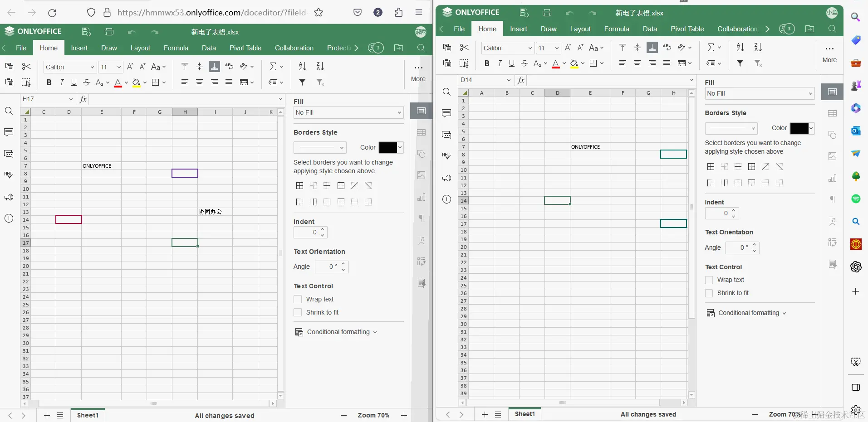The width and height of the screenshot is (868, 422).
Task: Expand Conditional formatting in left window
Action: [335, 332]
